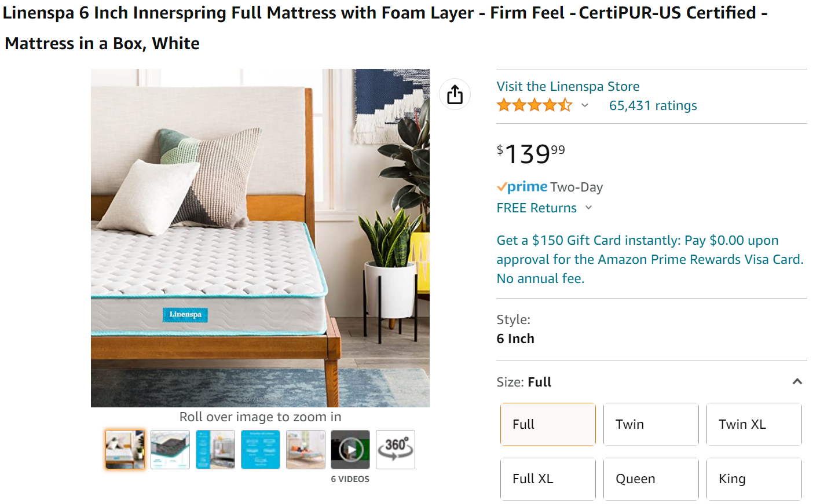The width and height of the screenshot is (820, 504).
Task: Pick the King size option
Action: (x=754, y=479)
